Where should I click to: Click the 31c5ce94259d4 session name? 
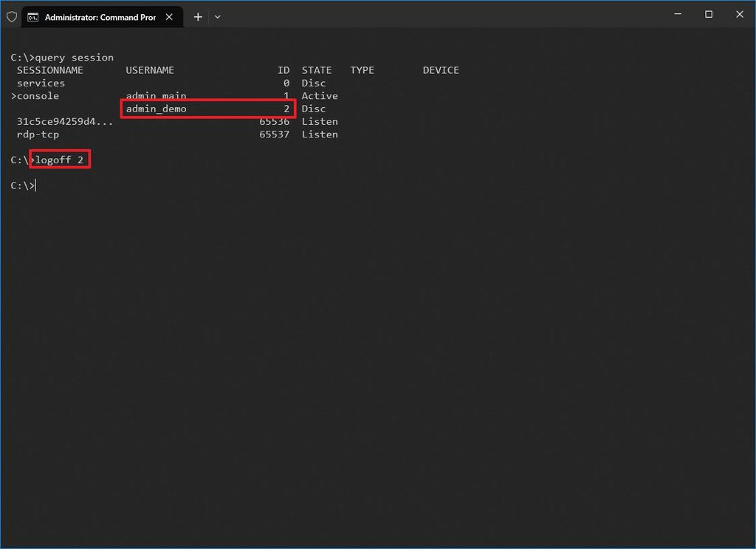point(63,121)
